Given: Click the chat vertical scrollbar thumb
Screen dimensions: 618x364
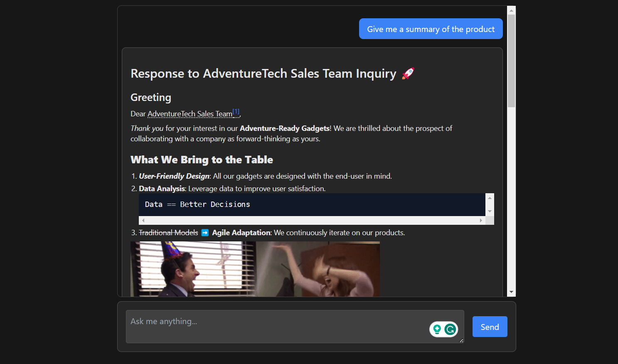Looking at the screenshot, I should click(x=511, y=61).
